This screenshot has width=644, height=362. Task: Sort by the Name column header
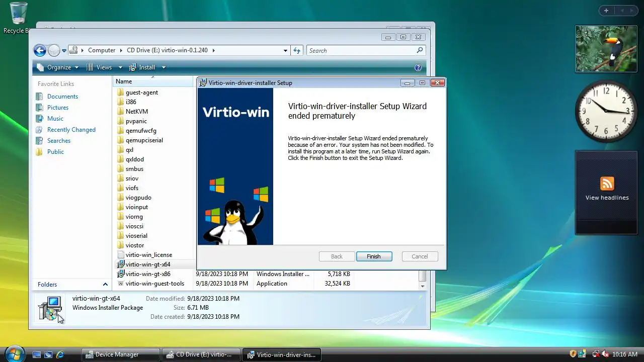point(153,81)
